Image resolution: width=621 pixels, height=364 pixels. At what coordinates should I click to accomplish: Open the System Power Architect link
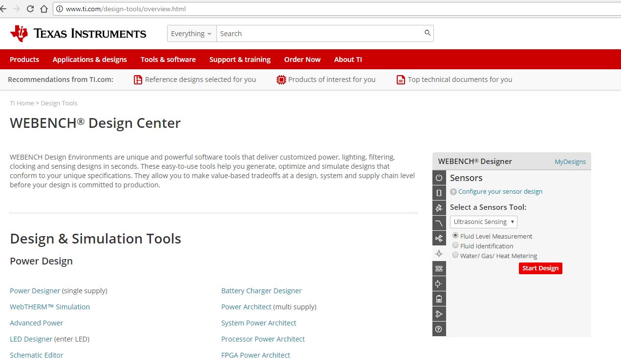point(258,323)
